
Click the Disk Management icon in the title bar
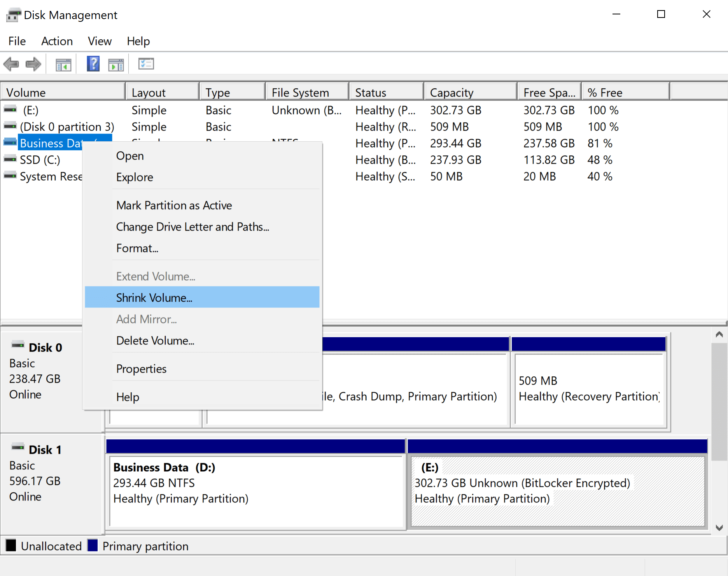click(13, 14)
